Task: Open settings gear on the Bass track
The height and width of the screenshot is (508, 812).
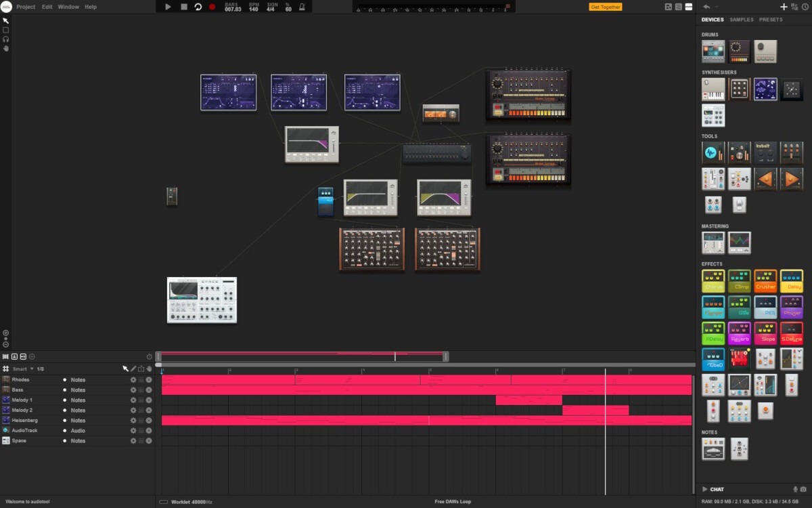Action: (133, 390)
